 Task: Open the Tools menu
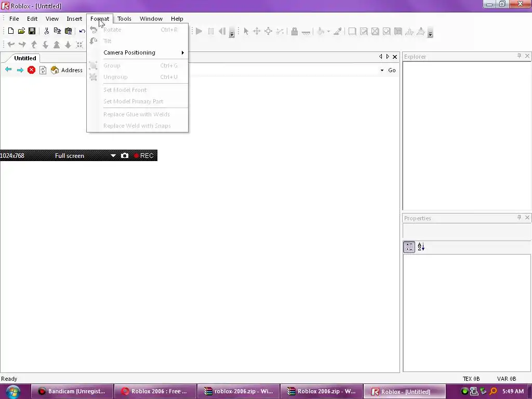tap(124, 19)
